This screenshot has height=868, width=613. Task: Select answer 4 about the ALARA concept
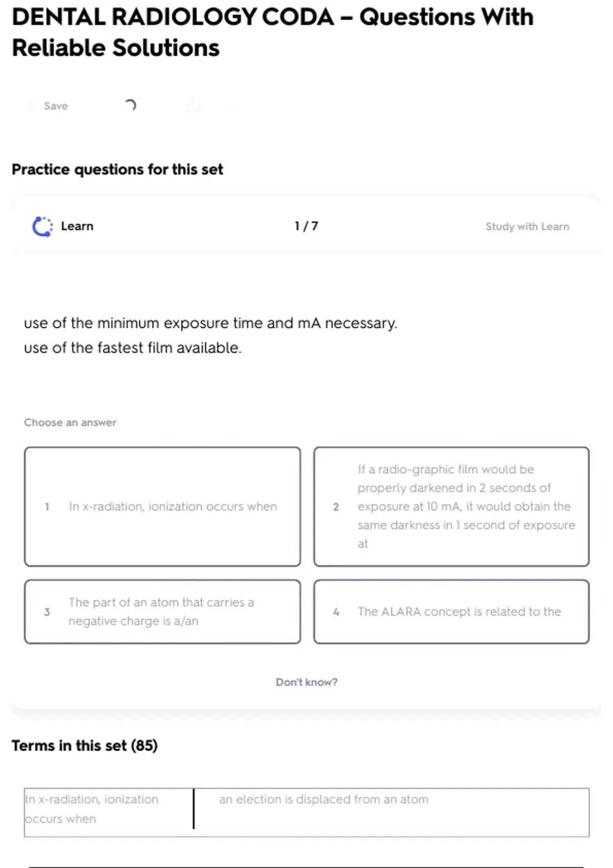coord(452,612)
